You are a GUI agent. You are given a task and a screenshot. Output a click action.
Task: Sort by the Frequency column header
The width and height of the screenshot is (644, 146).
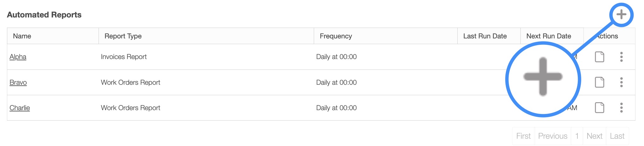(x=336, y=36)
